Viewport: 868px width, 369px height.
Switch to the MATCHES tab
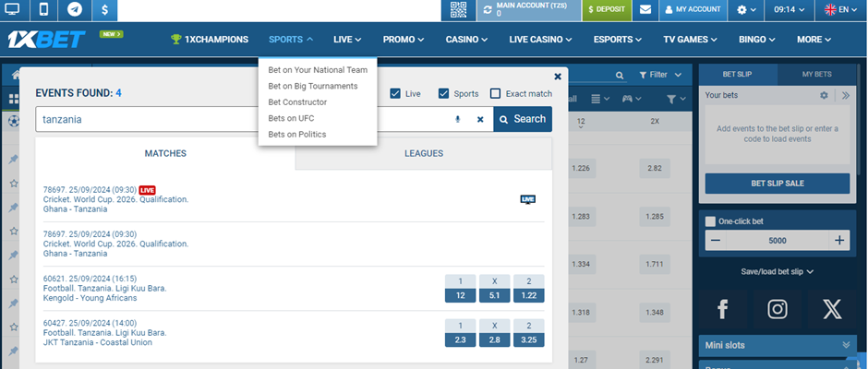pos(165,153)
